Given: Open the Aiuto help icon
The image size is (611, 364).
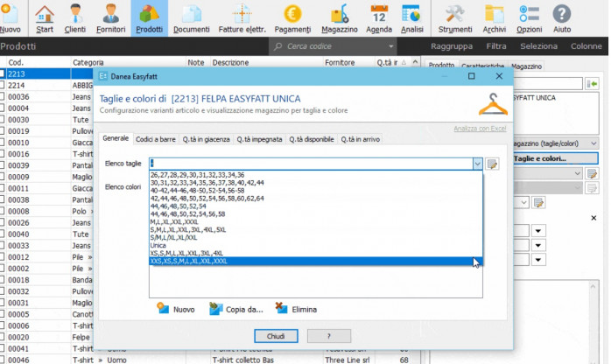Looking at the screenshot, I should [x=561, y=18].
